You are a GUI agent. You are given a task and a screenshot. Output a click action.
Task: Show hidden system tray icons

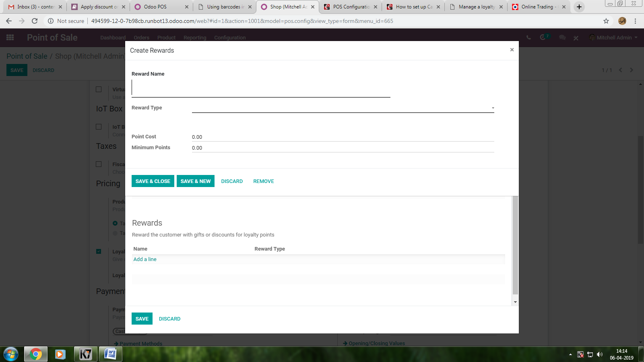[x=570, y=354]
